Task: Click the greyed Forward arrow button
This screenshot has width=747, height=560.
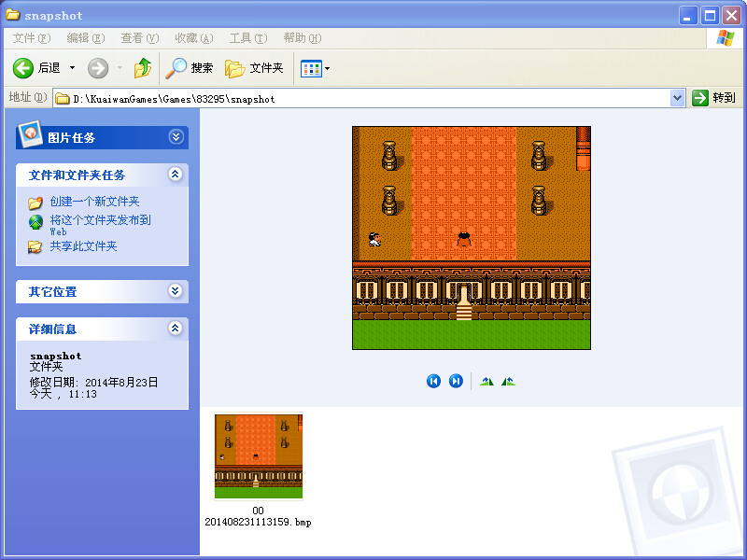Action: click(98, 68)
